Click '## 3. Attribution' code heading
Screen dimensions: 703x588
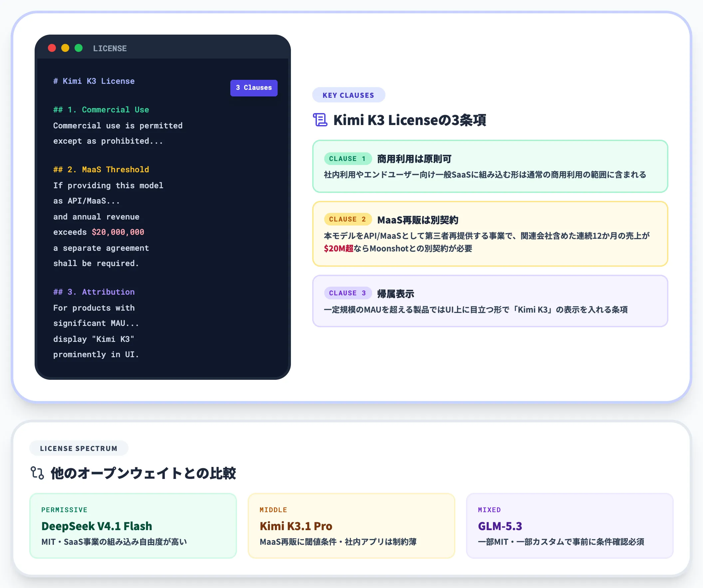tap(94, 292)
